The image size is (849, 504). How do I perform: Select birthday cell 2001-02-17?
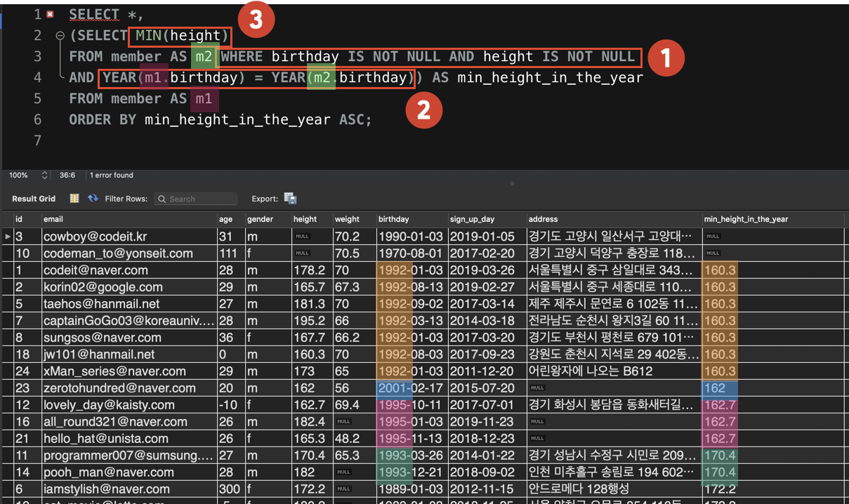point(412,388)
